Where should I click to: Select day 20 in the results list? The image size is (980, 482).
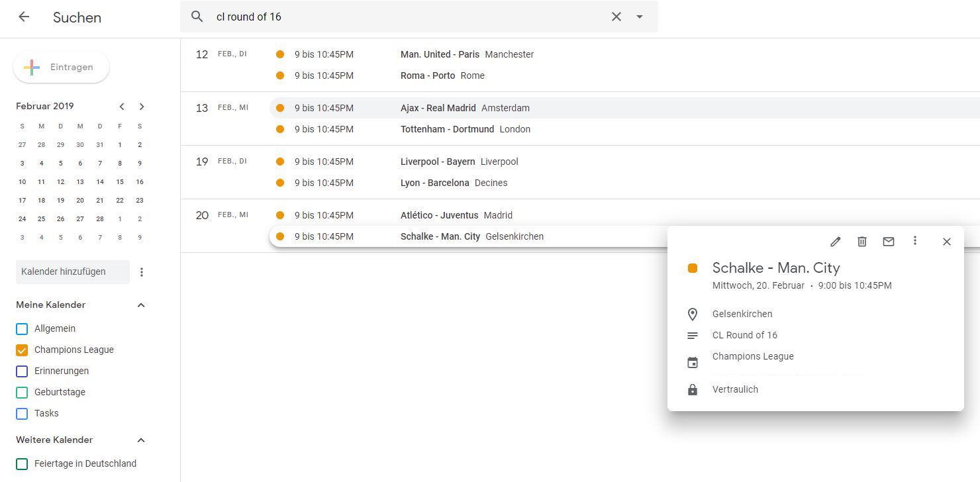pos(202,215)
